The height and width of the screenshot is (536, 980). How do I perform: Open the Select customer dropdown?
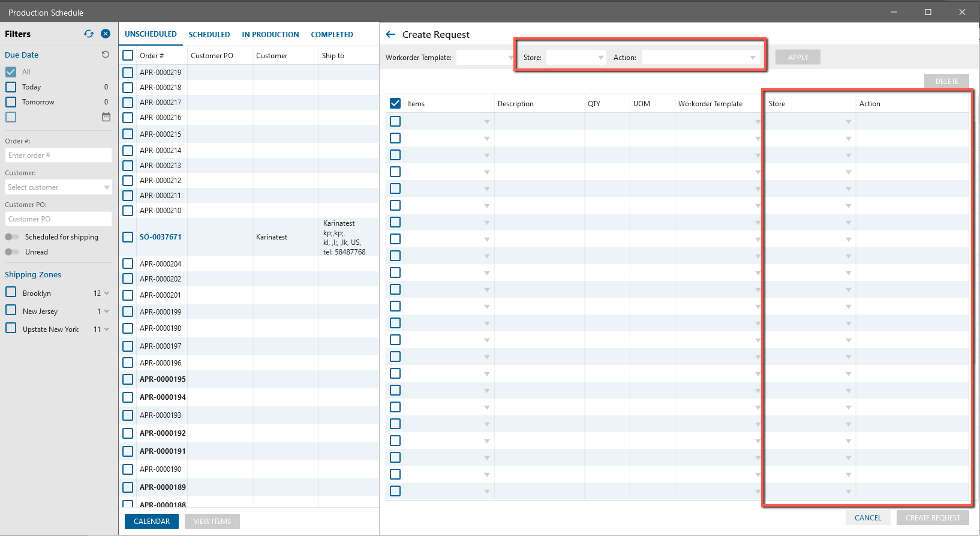(x=58, y=187)
